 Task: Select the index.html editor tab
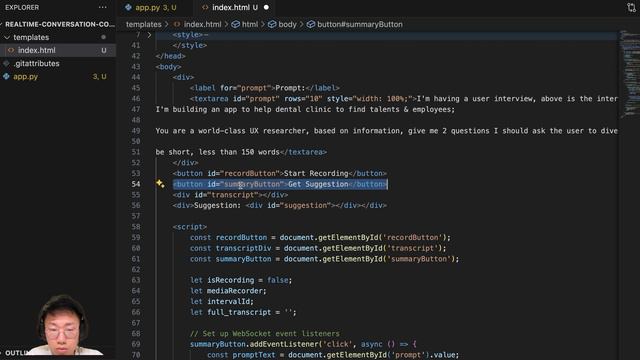click(x=231, y=7)
